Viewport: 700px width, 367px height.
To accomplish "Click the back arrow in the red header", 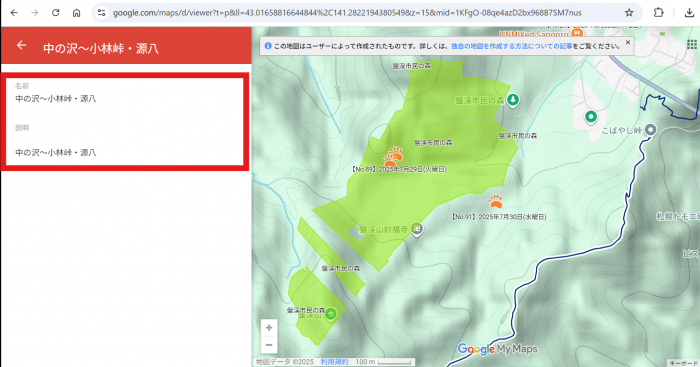I will click(x=21, y=45).
